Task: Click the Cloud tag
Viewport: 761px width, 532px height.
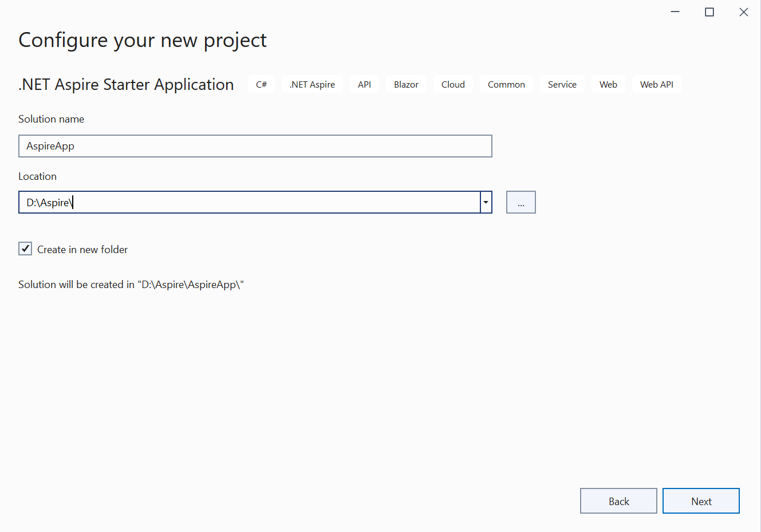Action: tap(453, 84)
